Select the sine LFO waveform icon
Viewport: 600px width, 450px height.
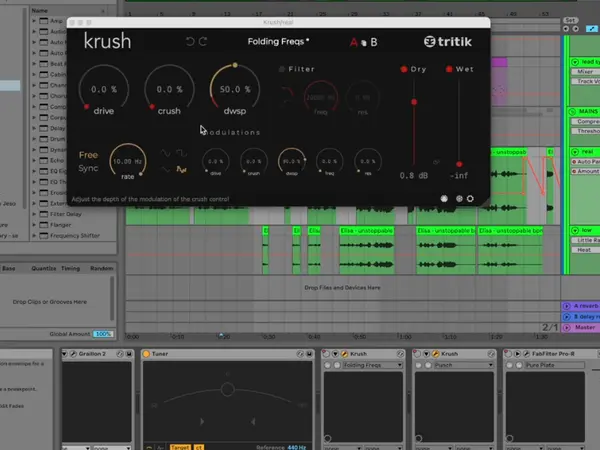tap(165, 153)
